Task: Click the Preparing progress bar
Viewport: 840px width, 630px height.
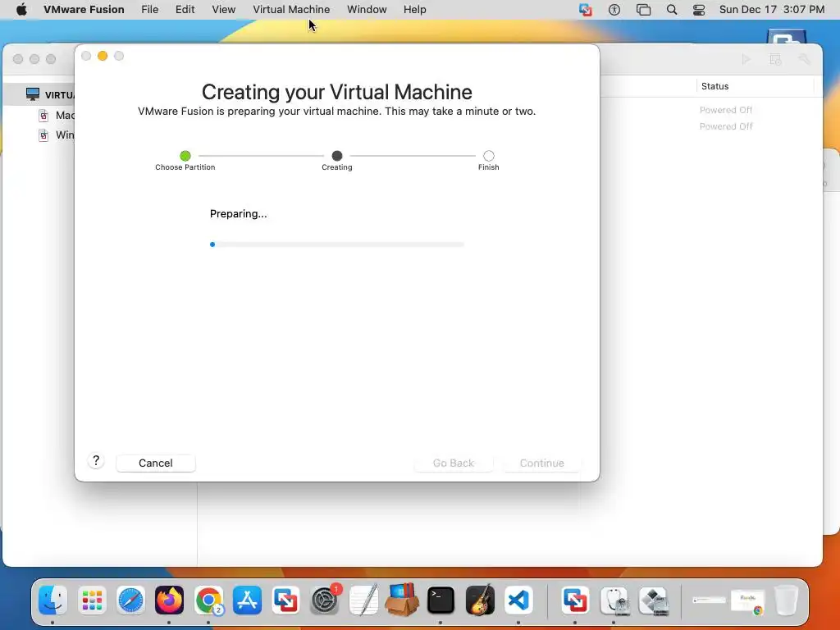Action: (337, 244)
